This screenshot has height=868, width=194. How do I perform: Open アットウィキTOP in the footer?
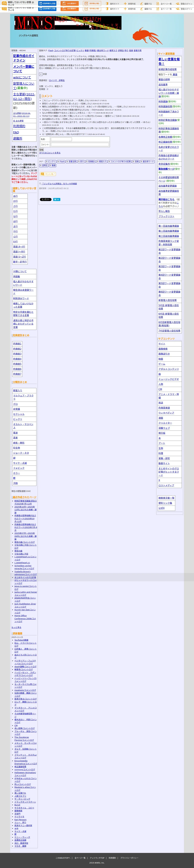coord(97,858)
